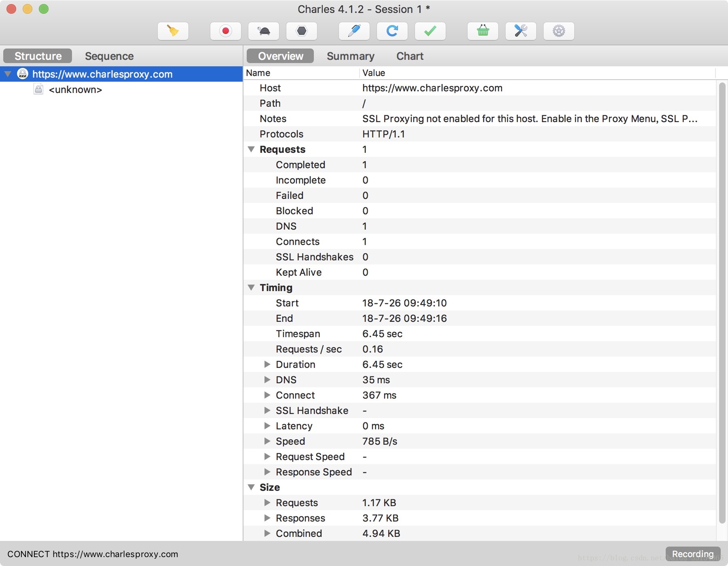Select the Connects row
The image size is (728, 566).
pos(480,241)
